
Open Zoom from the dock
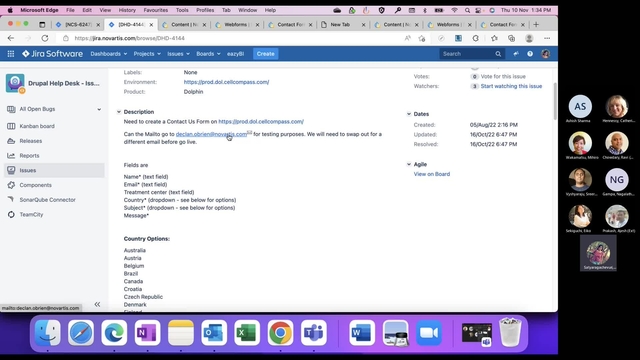[429, 333]
